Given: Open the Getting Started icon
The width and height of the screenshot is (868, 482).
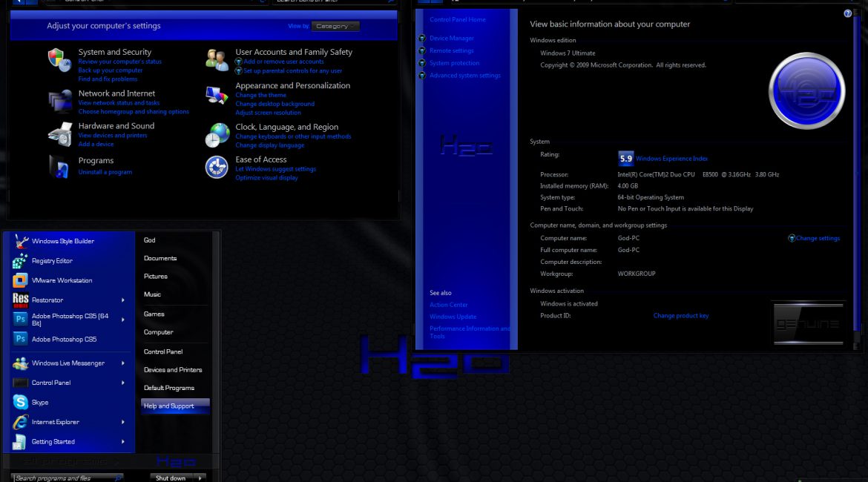Looking at the screenshot, I should point(20,442).
